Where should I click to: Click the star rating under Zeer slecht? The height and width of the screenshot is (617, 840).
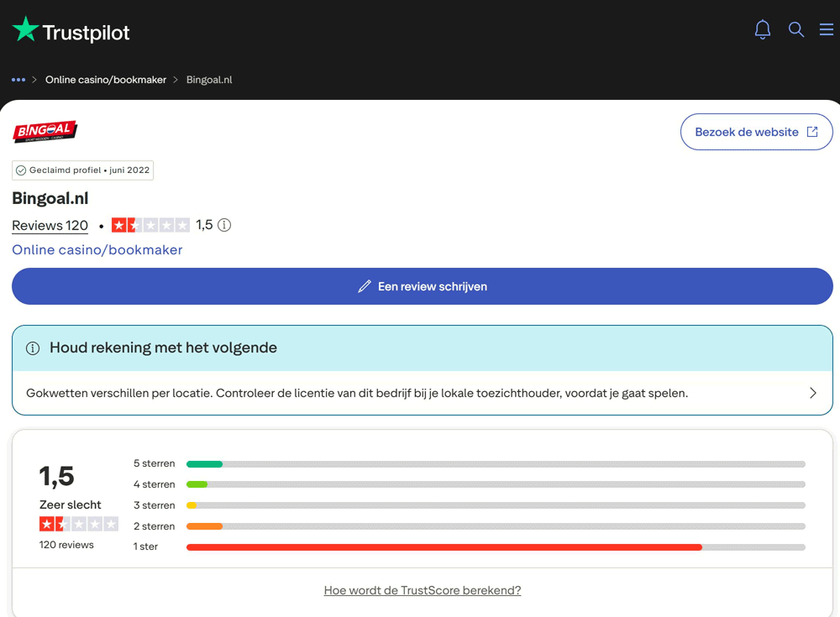coord(79,524)
